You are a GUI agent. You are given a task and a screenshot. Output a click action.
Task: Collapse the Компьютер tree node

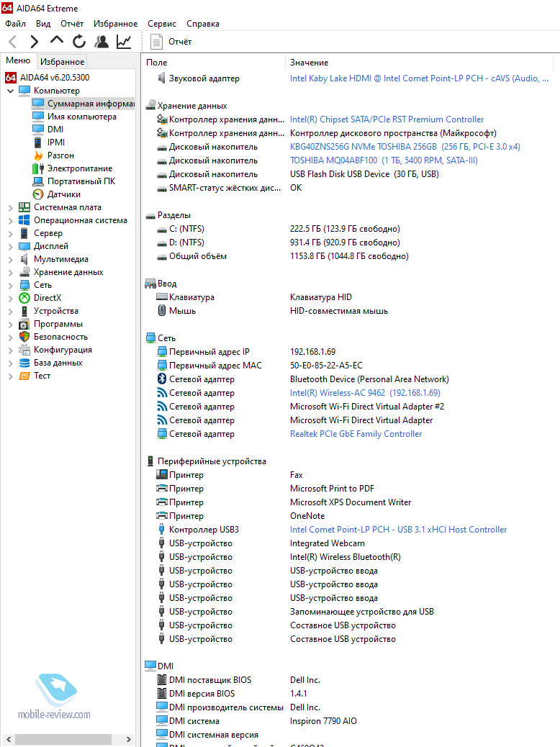(x=10, y=91)
